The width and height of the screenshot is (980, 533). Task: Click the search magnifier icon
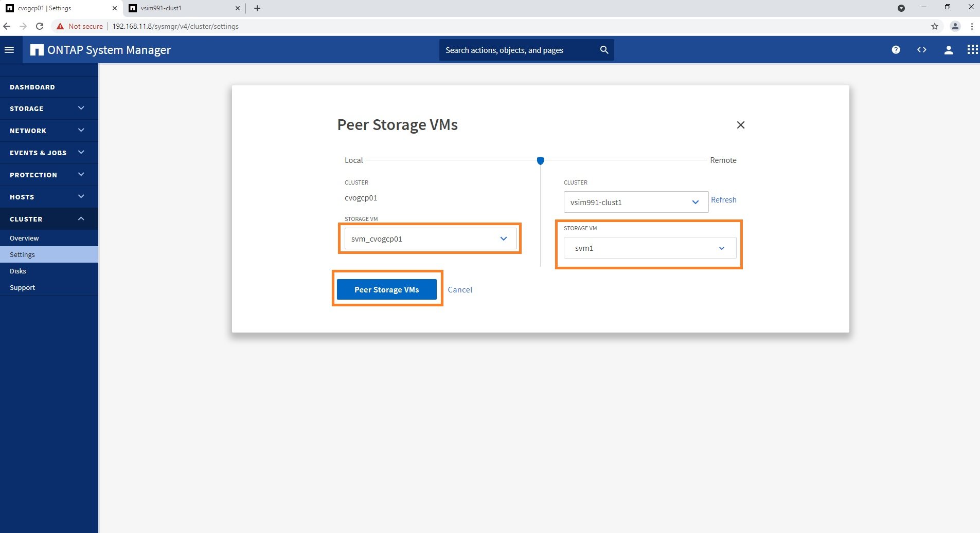604,50
